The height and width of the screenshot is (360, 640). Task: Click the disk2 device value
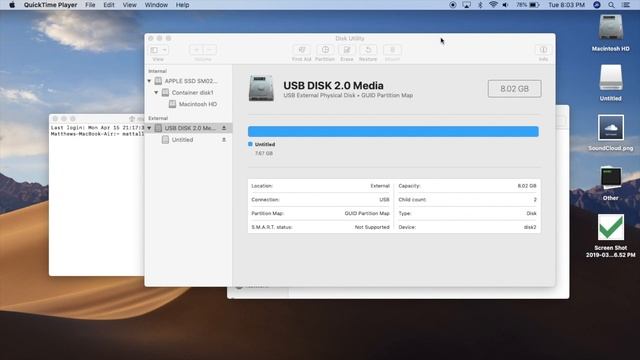(530, 227)
